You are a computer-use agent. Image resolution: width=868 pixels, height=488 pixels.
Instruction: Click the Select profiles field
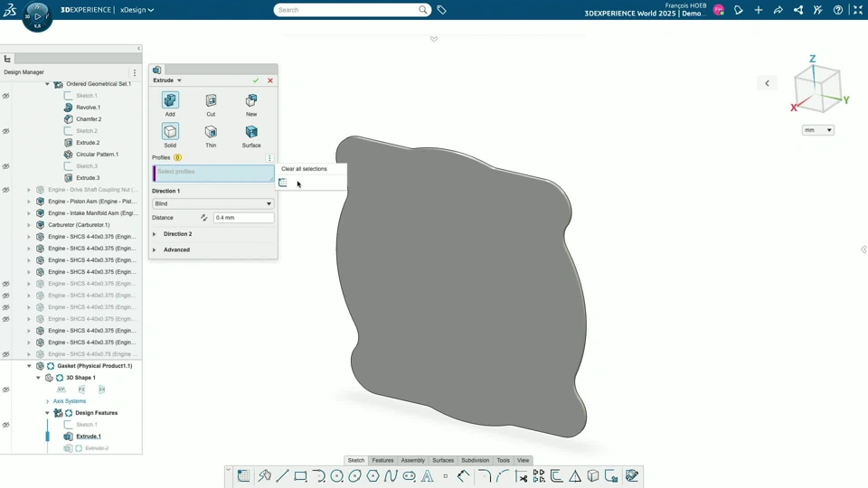(x=213, y=174)
